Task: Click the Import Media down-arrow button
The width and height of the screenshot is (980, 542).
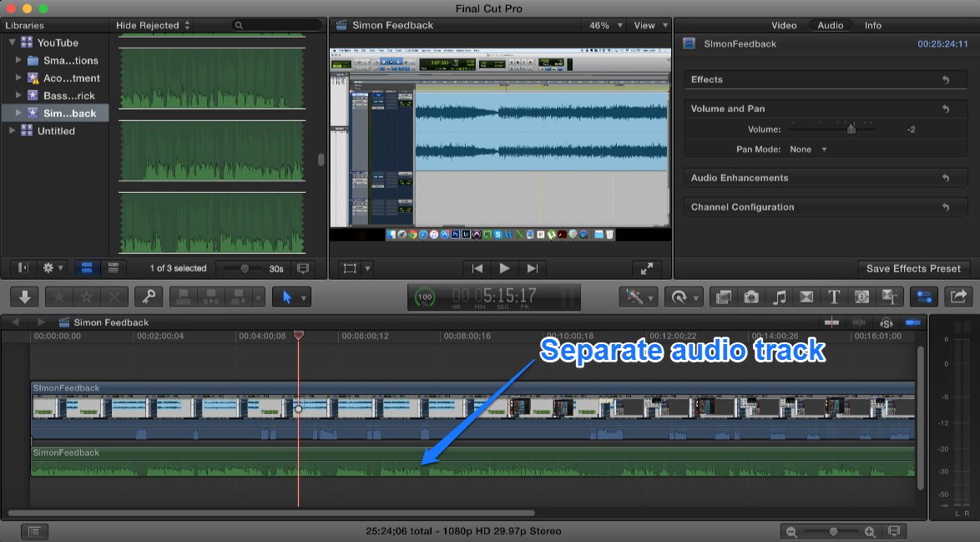Action: 24,297
